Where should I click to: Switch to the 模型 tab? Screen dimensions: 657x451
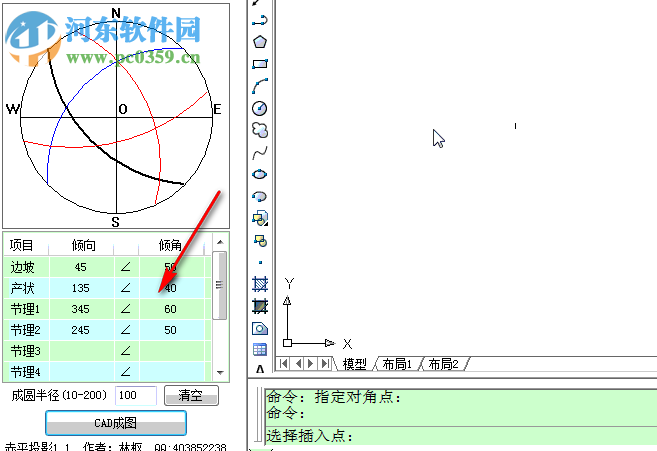point(354,364)
